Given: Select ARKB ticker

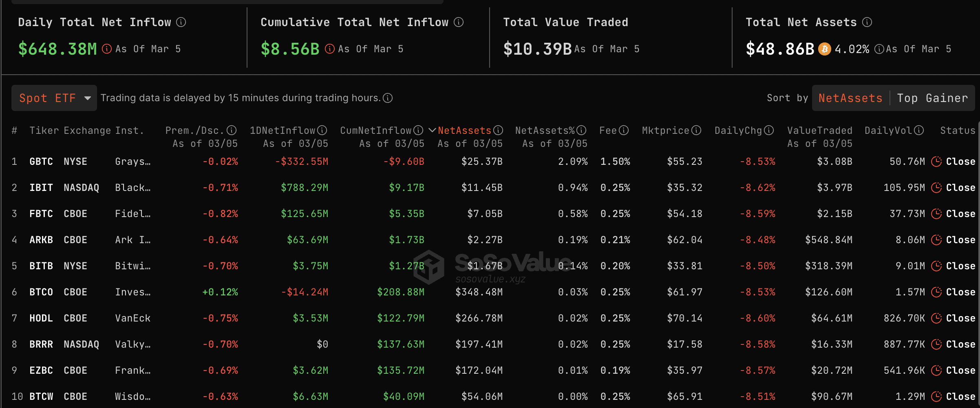Looking at the screenshot, I should tap(41, 240).
